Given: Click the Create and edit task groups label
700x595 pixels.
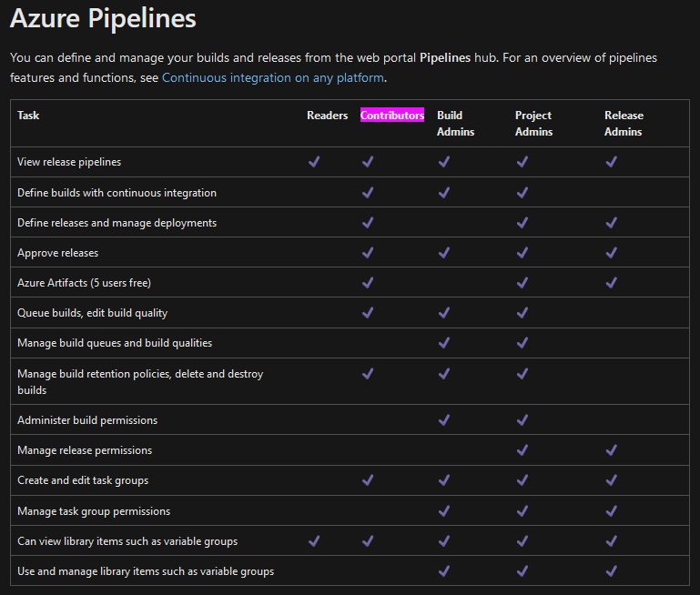Looking at the screenshot, I should (83, 480).
